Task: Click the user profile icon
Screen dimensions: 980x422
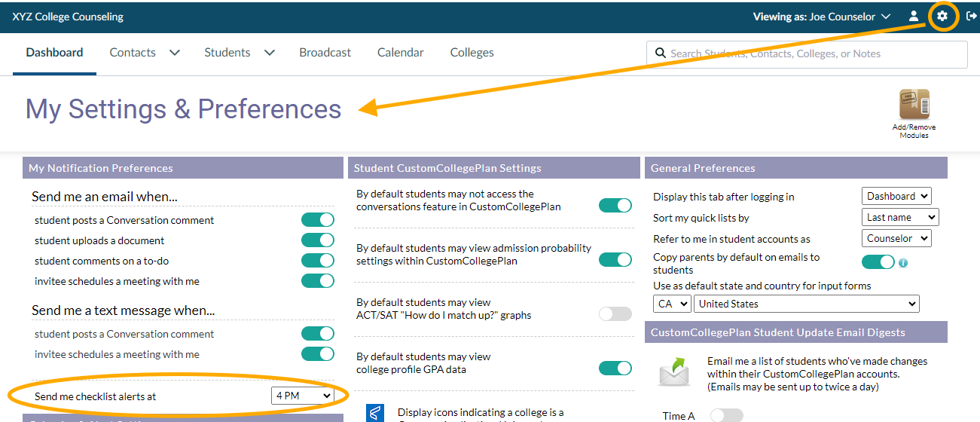Action: (914, 16)
